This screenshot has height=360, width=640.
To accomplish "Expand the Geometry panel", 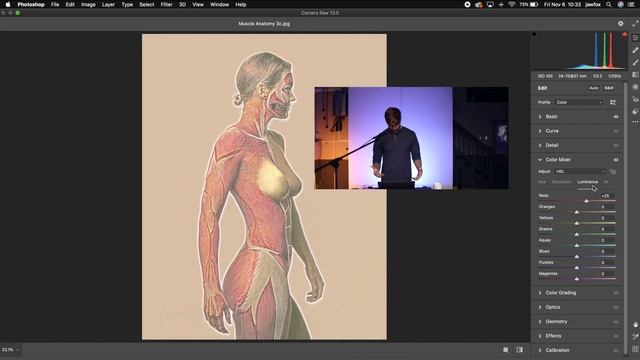I will coord(540,322).
